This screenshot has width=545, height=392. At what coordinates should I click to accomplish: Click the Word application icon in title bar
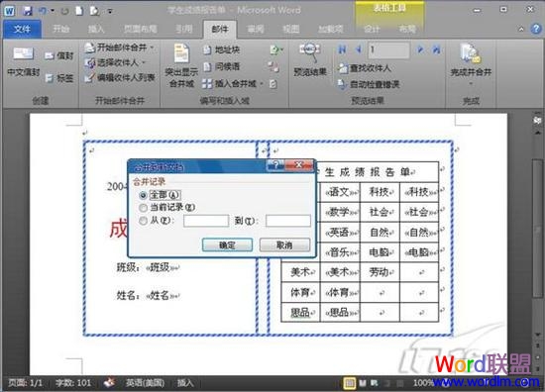pos(9,11)
